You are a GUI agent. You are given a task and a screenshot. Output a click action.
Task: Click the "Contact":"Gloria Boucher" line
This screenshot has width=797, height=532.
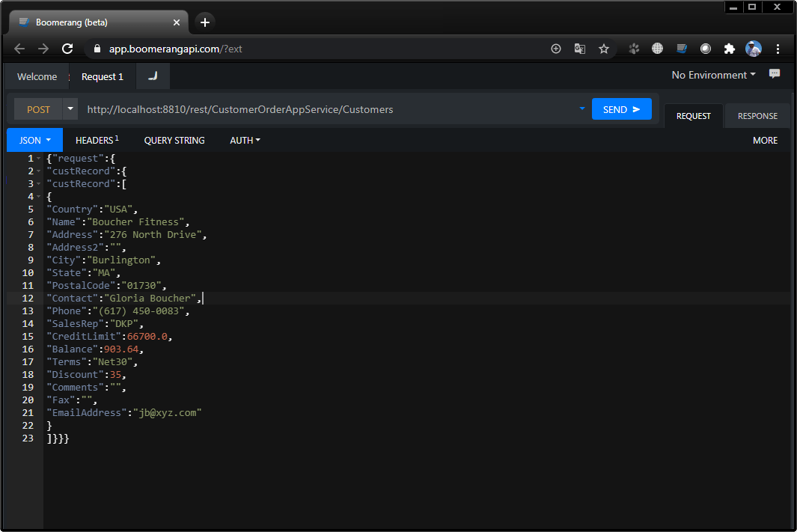(123, 299)
